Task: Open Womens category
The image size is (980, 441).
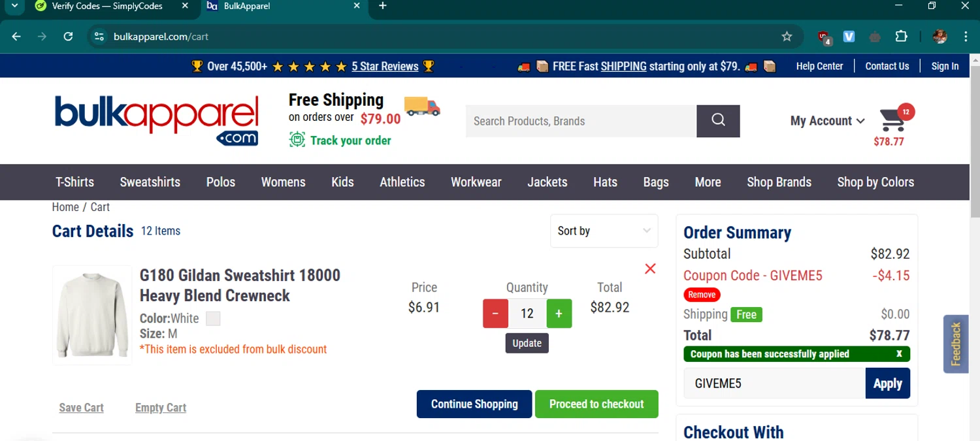Action: click(284, 182)
